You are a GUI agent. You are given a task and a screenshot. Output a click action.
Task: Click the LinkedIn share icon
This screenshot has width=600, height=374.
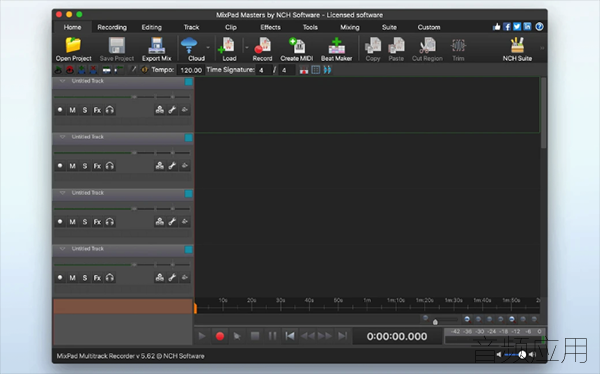527,26
